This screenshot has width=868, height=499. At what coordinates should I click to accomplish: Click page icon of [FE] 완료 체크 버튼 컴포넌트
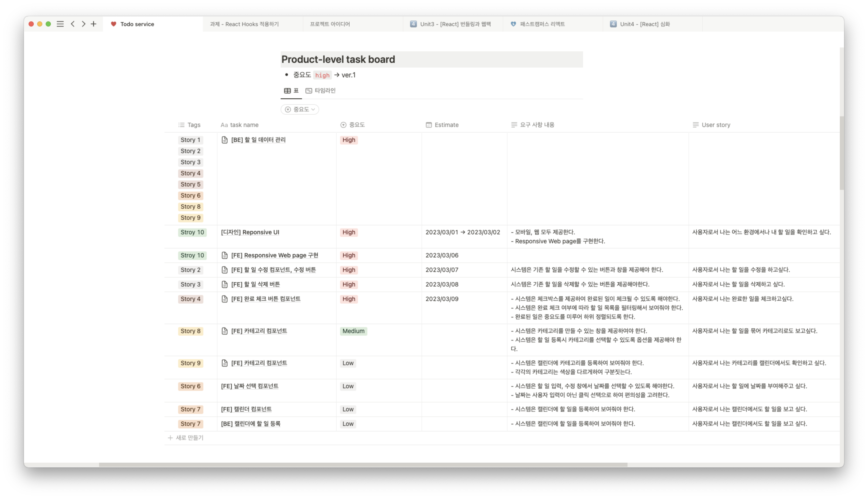(x=224, y=299)
